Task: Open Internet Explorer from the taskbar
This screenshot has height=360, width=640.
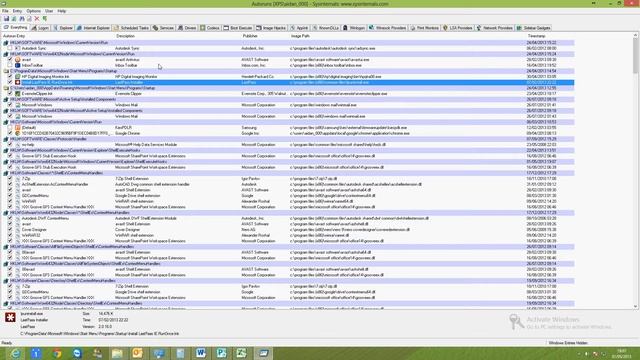Action: (15, 353)
